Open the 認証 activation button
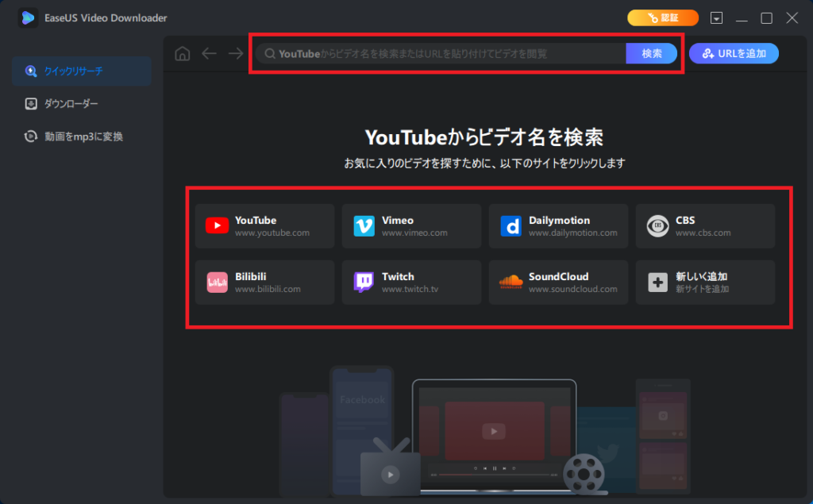 point(663,17)
